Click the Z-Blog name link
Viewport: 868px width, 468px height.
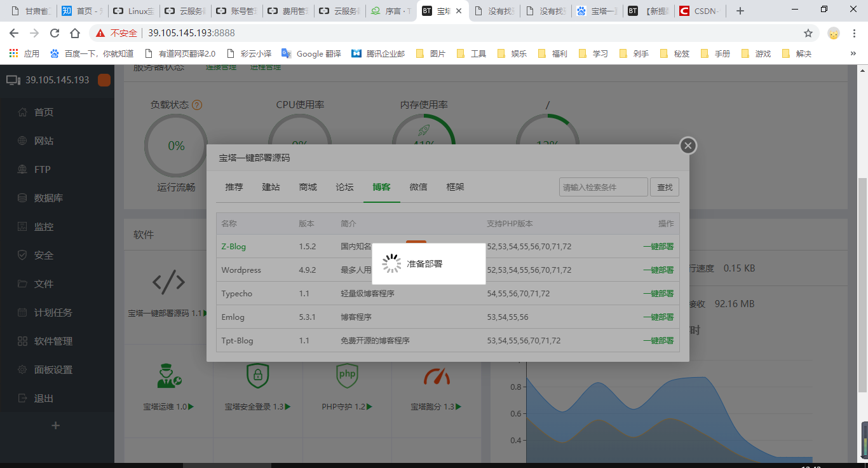coord(233,247)
